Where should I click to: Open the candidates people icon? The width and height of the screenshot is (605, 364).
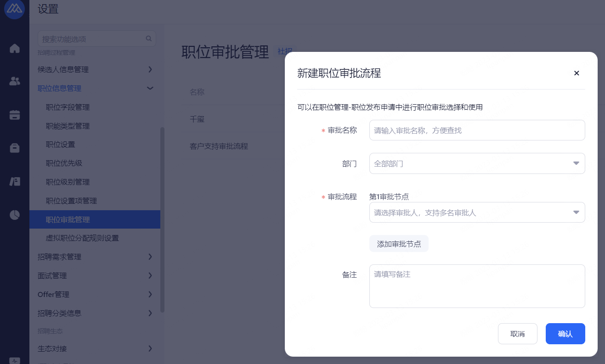coord(15,81)
